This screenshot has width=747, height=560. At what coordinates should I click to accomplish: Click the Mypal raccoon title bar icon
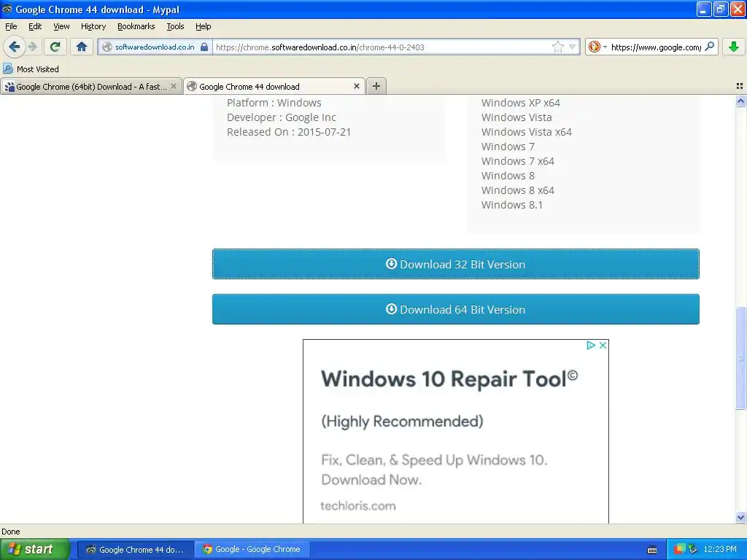click(7, 9)
